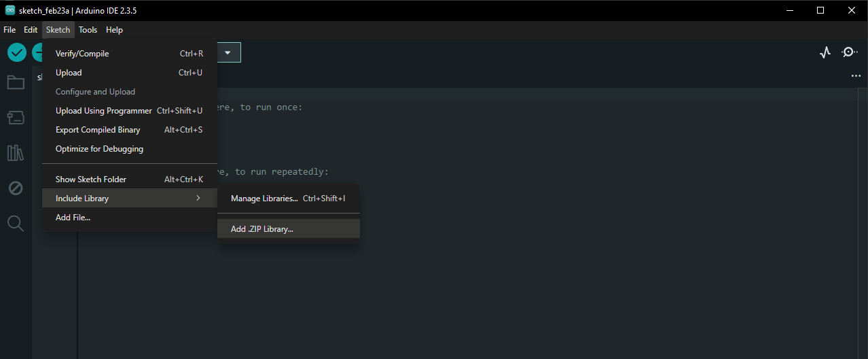Open the Help menu
The width and height of the screenshot is (868, 359).
pos(114,30)
